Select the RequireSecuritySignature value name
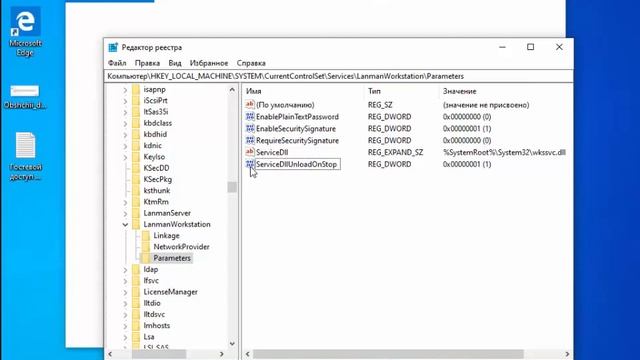The width and height of the screenshot is (640, 360). tap(297, 140)
